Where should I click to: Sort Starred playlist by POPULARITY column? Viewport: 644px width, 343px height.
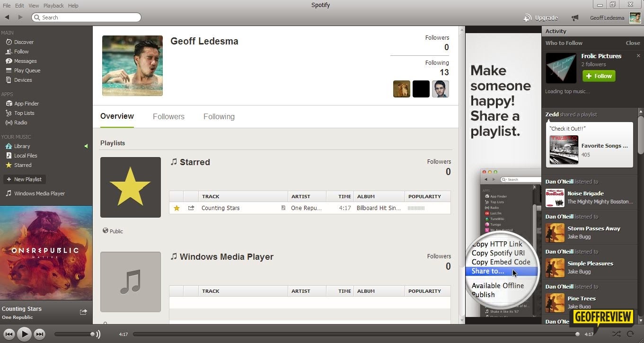click(427, 196)
